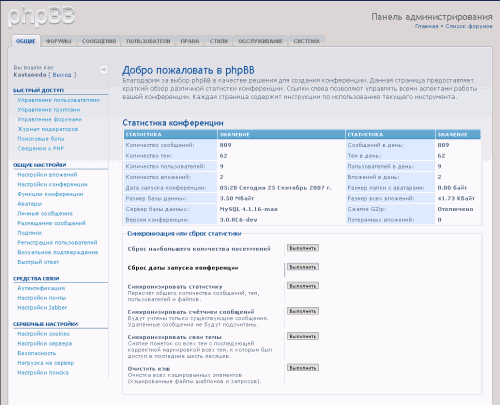Click the phpBB logo
The image size is (500, 405).
click(x=41, y=17)
